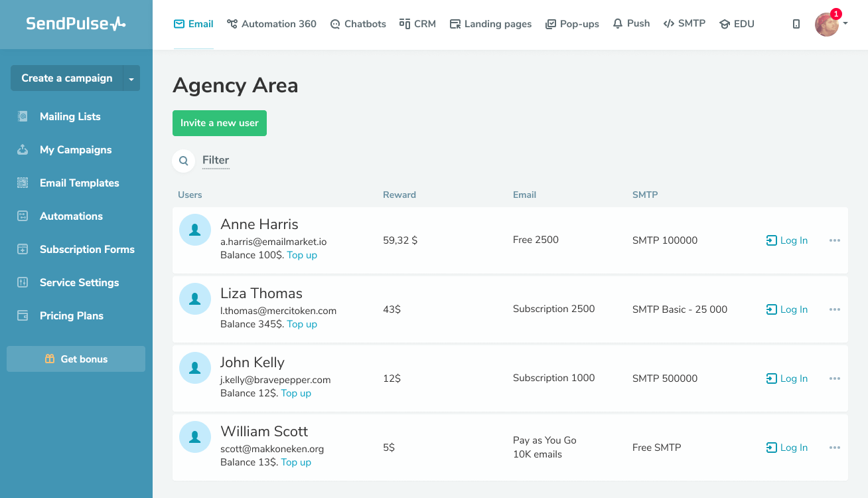This screenshot has width=868, height=498.
Task: Click Invite a new user
Action: tap(219, 123)
